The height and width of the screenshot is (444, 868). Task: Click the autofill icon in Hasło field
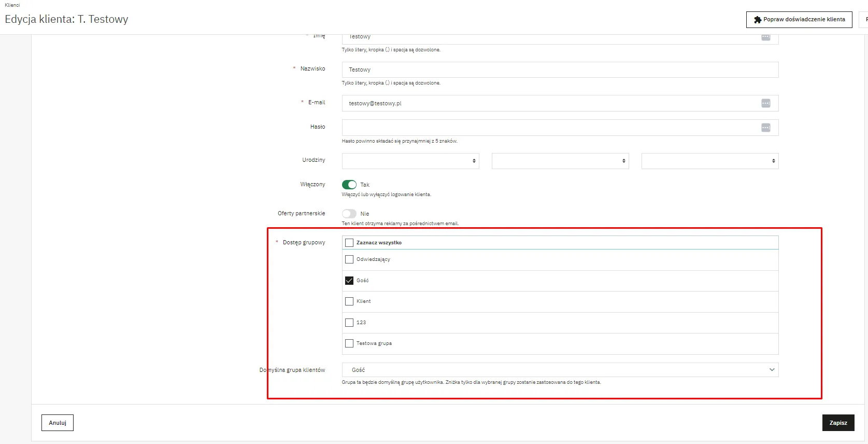[x=765, y=128]
